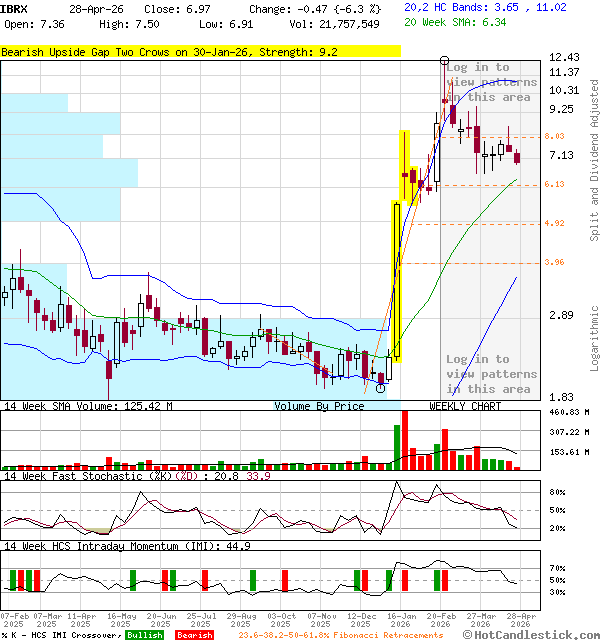This screenshot has height=640, width=600.
Task: Click the IBRX ticker symbol
Action: click(x=14, y=7)
